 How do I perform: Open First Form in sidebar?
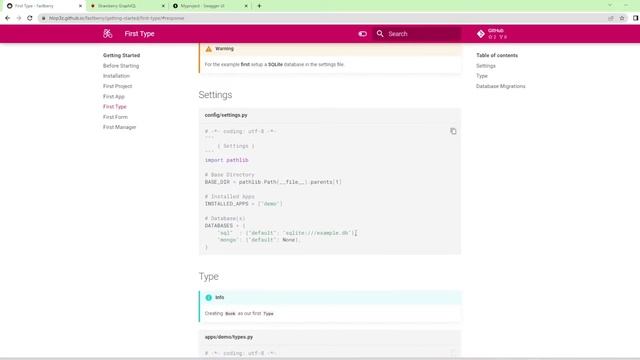115,117
